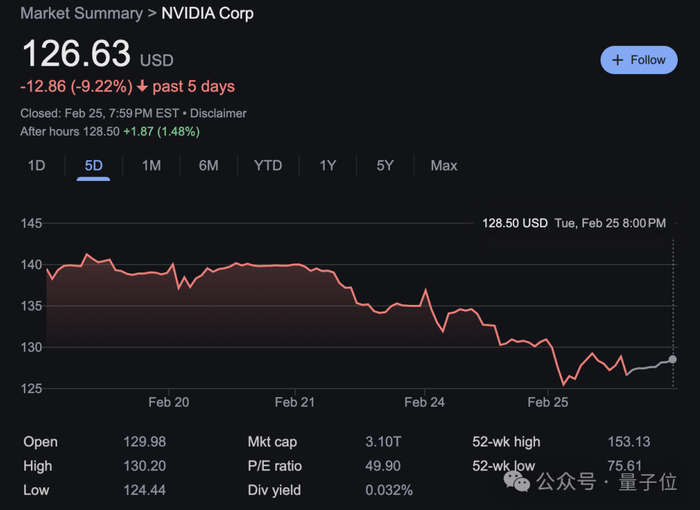700x510 pixels.
Task: Open the 5Y chart range
Action: pyautogui.click(x=385, y=165)
